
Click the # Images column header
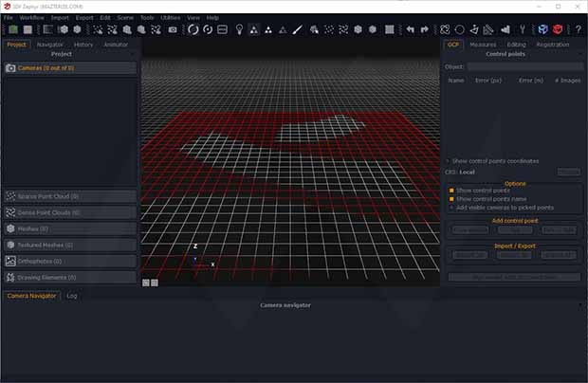point(568,81)
